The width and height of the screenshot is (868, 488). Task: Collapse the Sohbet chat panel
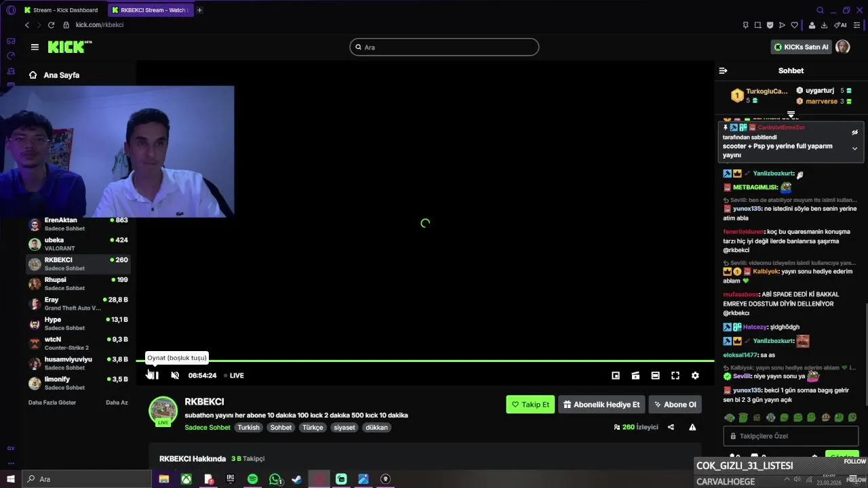click(723, 70)
